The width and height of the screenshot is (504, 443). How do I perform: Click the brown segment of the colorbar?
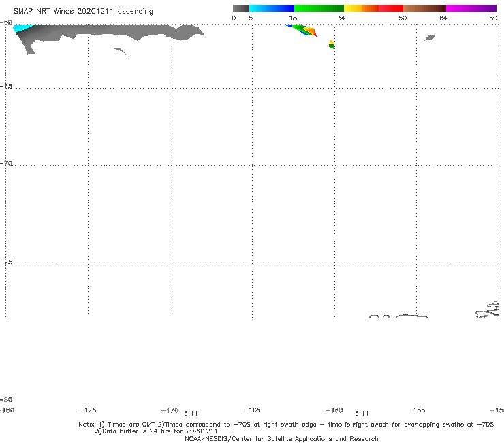pyautogui.click(x=424, y=8)
